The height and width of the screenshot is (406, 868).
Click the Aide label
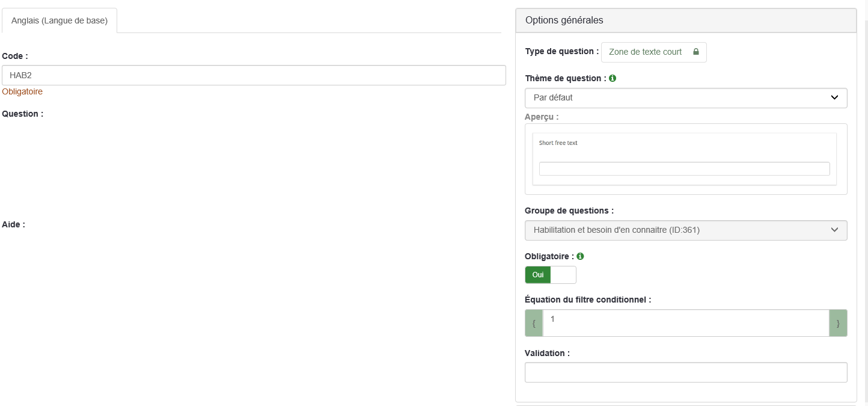[14, 224]
